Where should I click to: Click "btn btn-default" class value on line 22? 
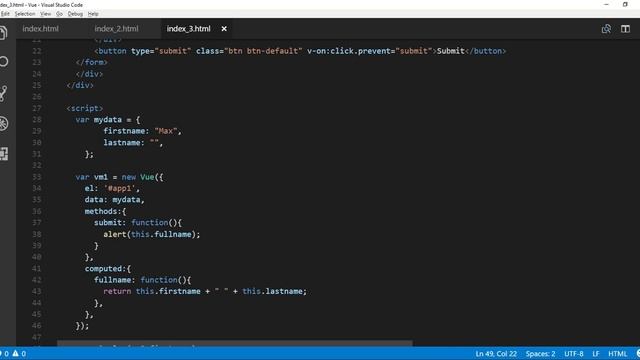click(263, 51)
